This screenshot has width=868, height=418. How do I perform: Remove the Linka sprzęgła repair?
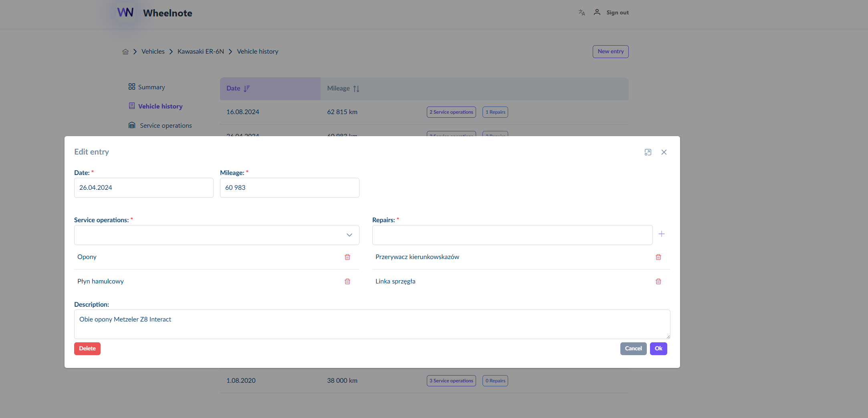tap(658, 281)
